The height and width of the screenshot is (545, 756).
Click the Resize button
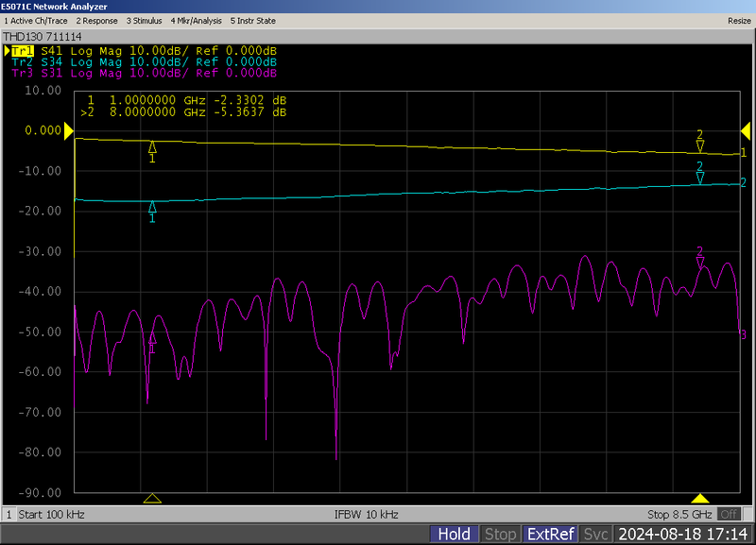[x=738, y=20]
